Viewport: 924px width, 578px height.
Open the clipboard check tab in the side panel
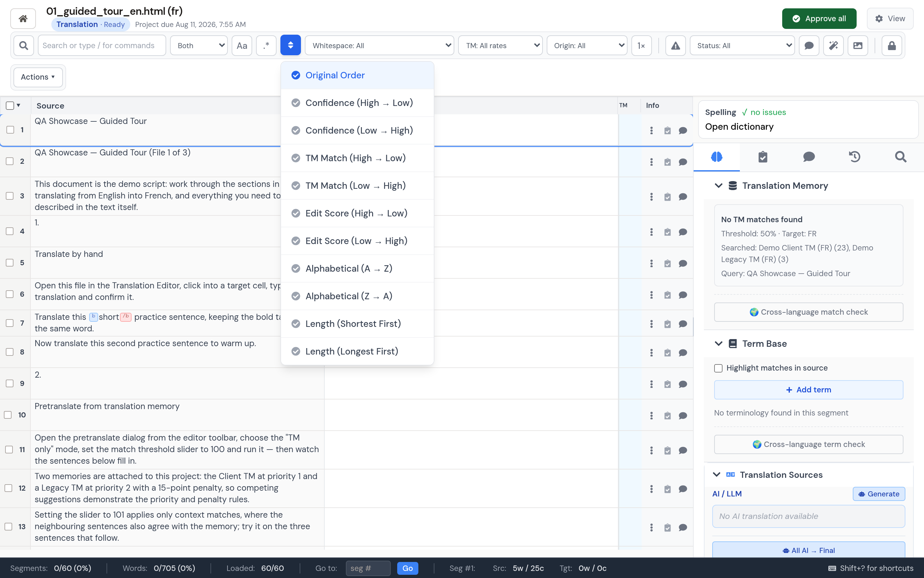click(x=763, y=157)
